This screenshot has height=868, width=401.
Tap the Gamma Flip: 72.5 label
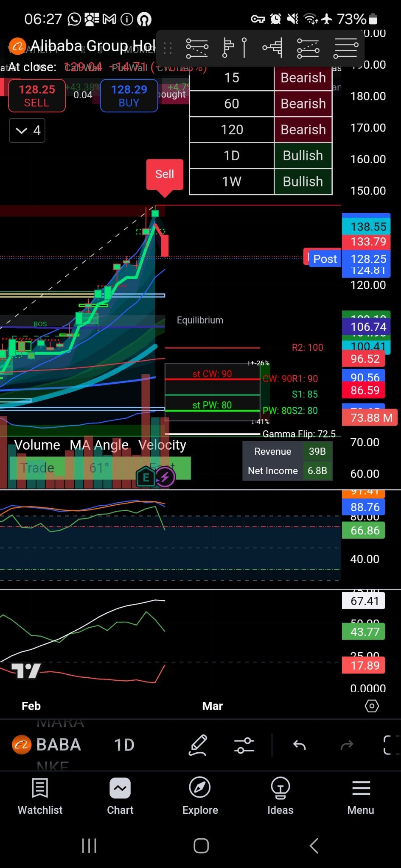point(299,434)
